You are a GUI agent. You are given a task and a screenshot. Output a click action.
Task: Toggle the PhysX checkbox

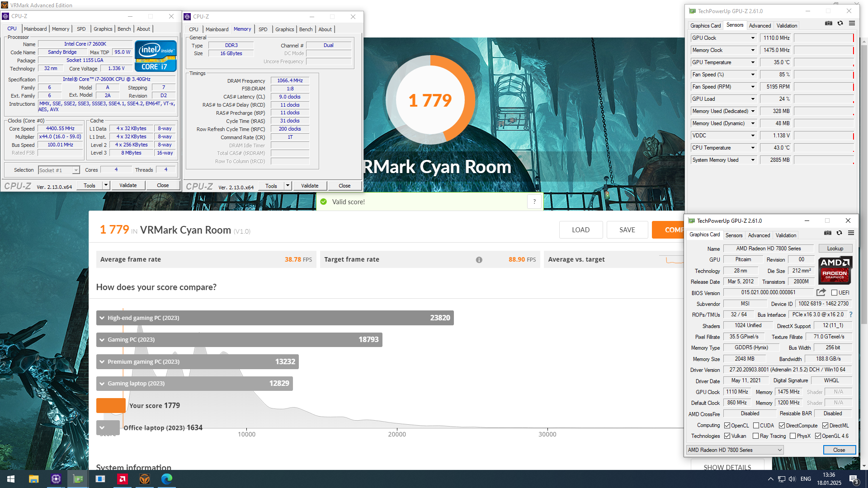coord(793,436)
